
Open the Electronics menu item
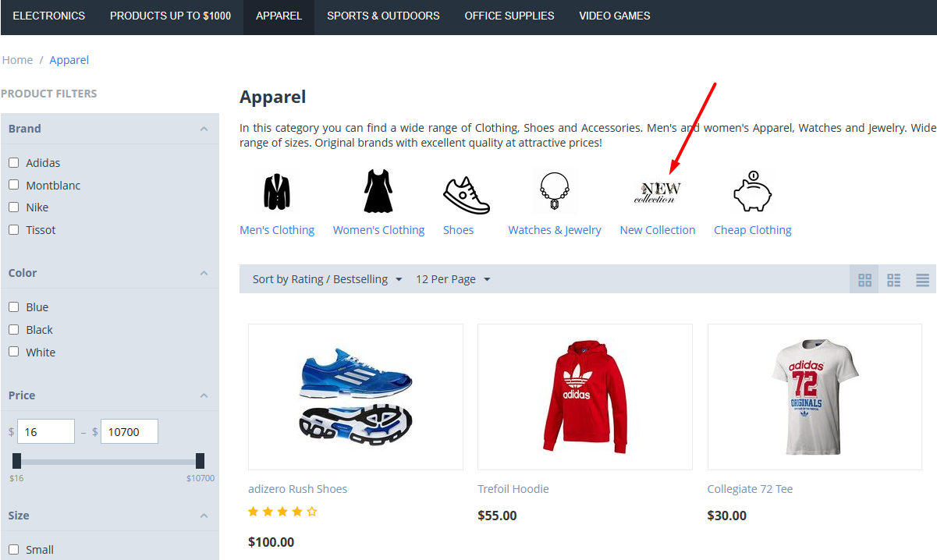tap(49, 16)
